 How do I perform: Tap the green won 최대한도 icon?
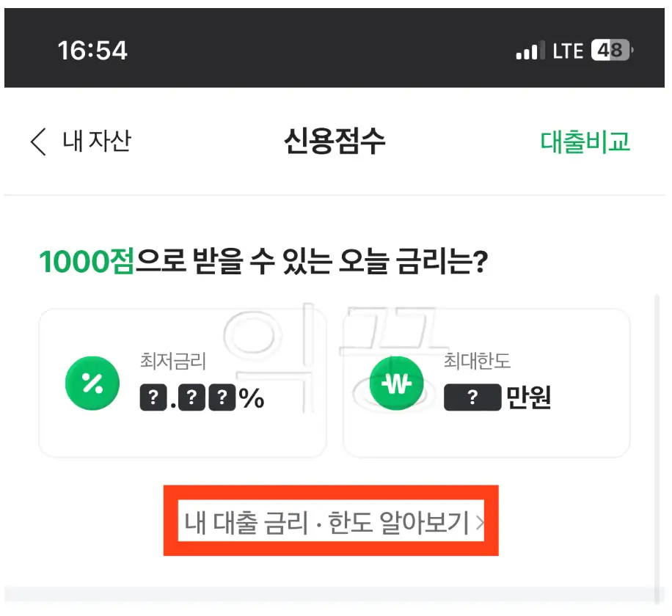point(397,383)
